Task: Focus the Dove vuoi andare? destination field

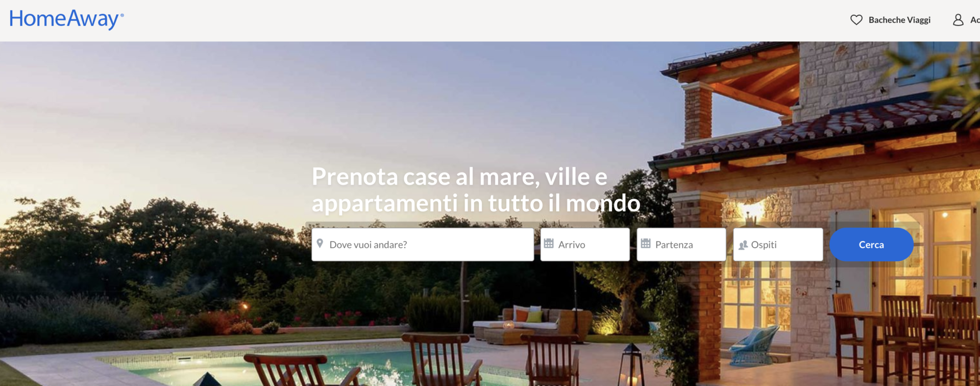Action: coord(423,245)
